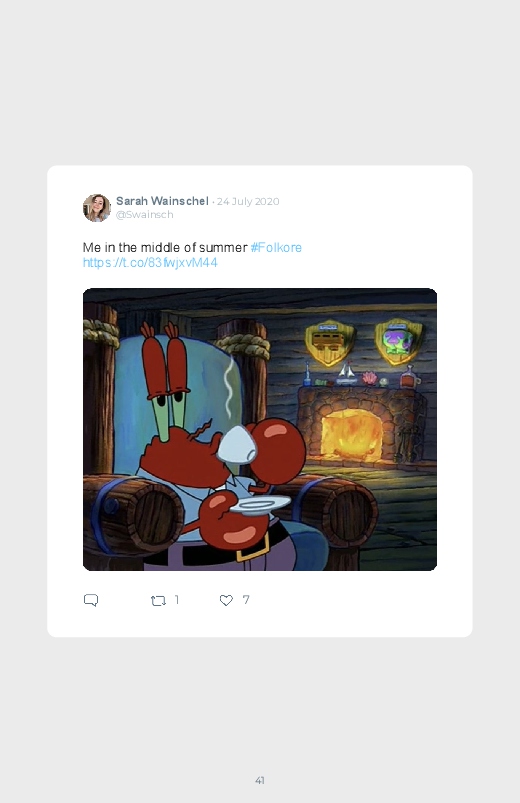Retweet using the retweet arrows icon
The height and width of the screenshot is (803, 520).
click(x=158, y=600)
